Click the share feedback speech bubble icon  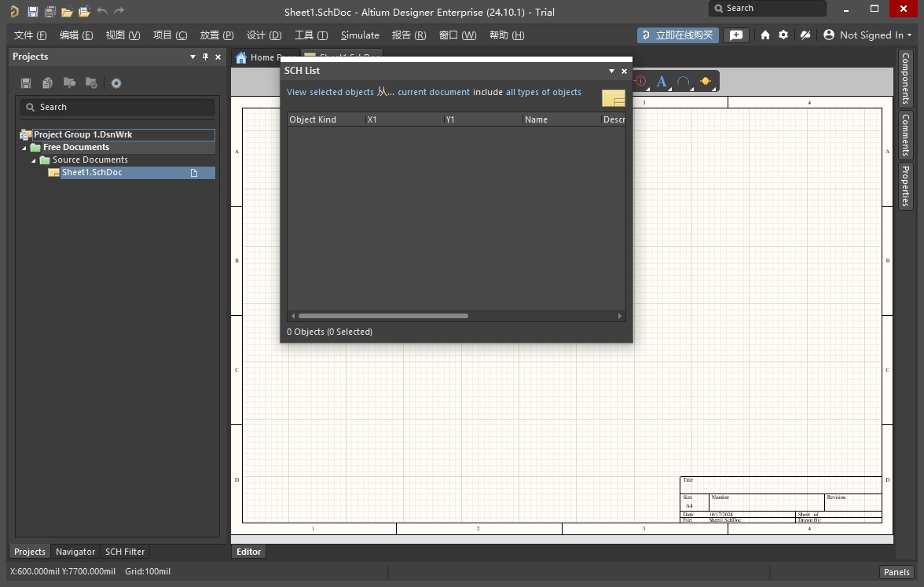[736, 35]
